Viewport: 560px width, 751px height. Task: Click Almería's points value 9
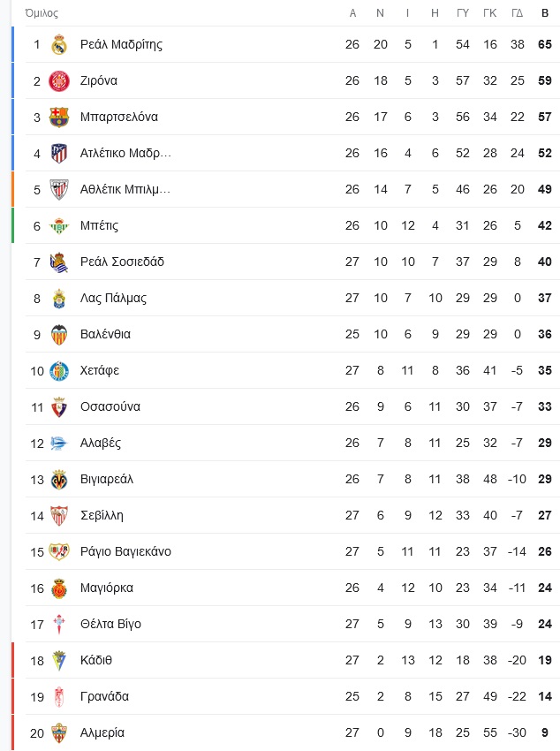(x=545, y=732)
